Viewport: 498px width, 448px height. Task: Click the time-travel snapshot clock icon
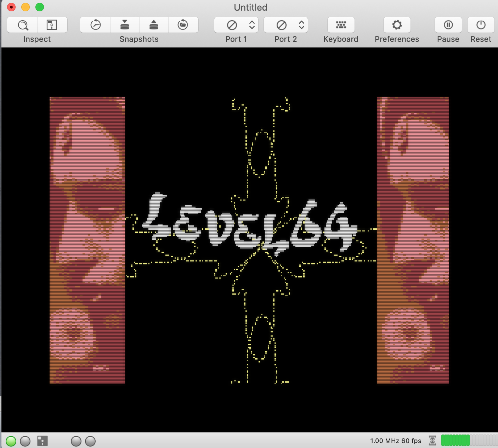pos(95,25)
